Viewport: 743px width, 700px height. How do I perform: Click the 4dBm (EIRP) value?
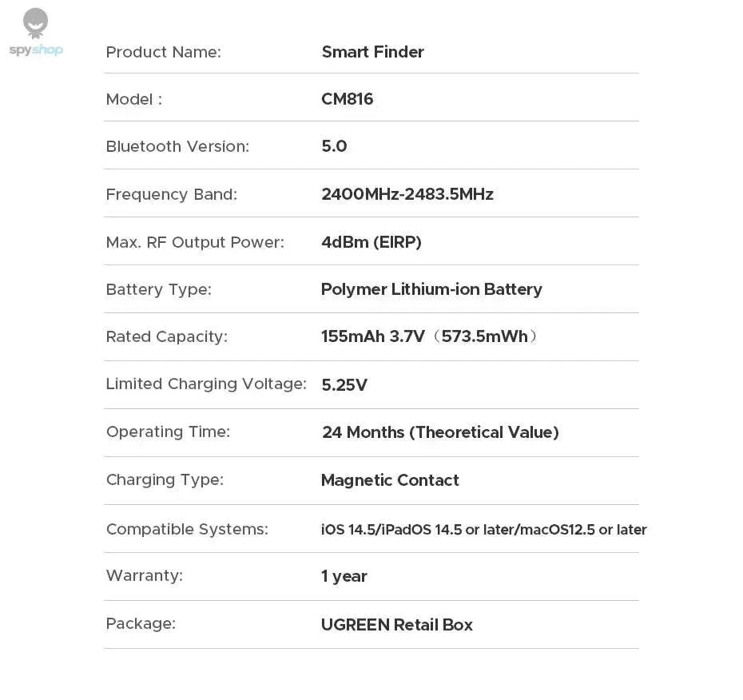[371, 242]
